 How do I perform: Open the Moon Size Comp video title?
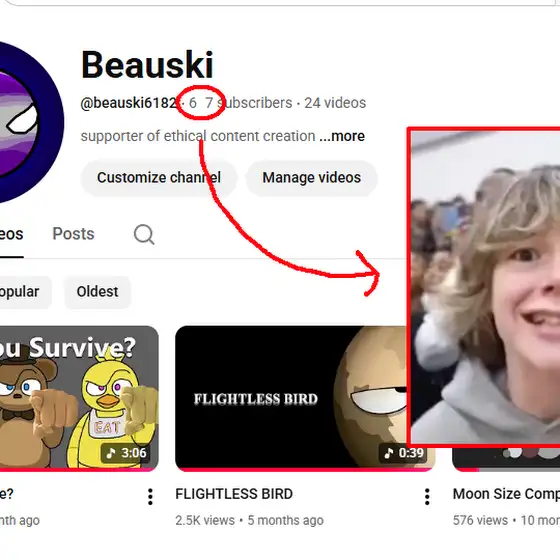click(x=506, y=494)
